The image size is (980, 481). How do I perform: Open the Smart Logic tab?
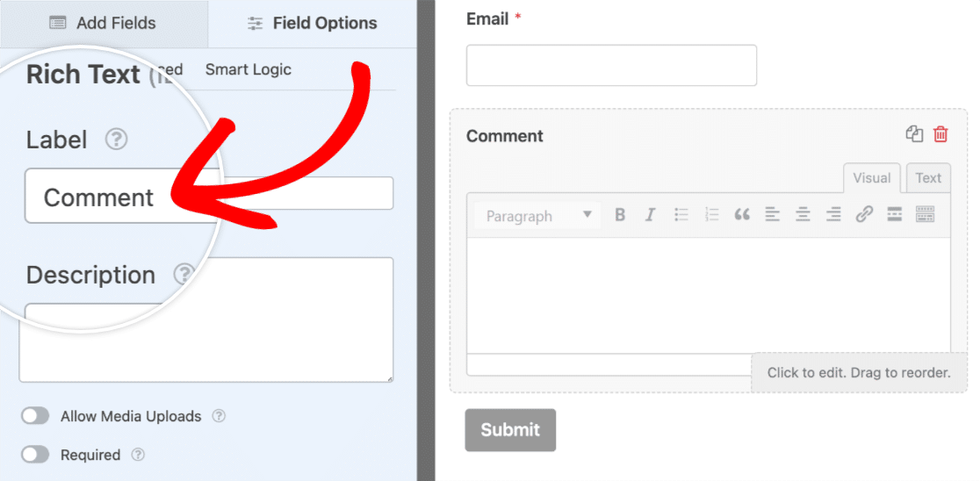(x=248, y=69)
